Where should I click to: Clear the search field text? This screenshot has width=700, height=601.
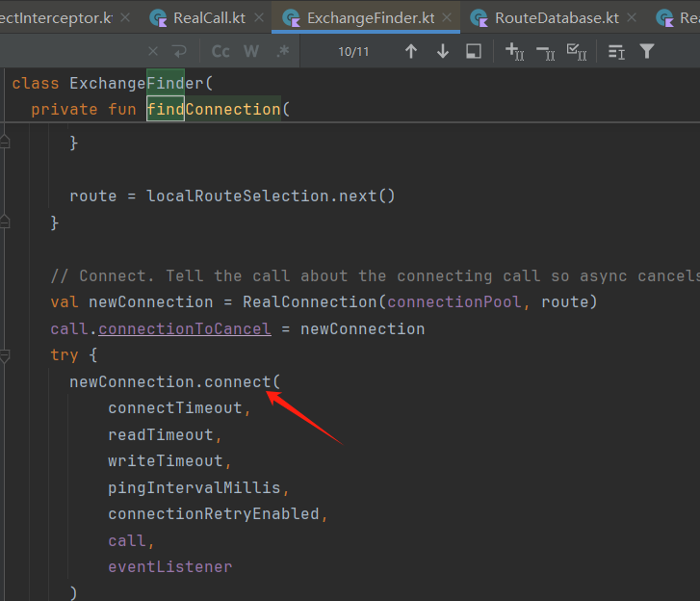click(x=153, y=51)
